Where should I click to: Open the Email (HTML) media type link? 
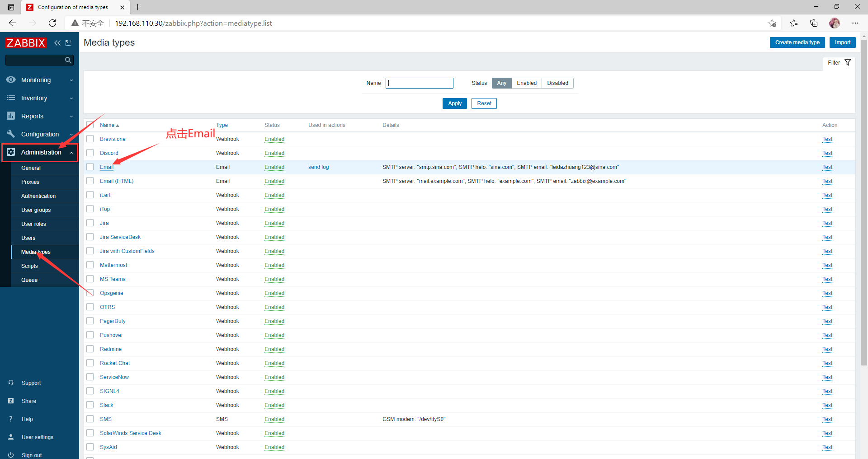pos(117,181)
